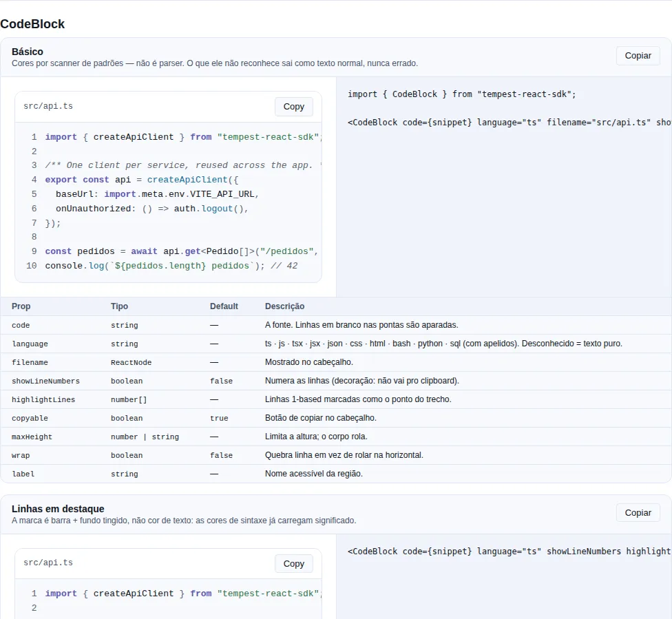Select the 'language' prop name cell
672x619 pixels.
coord(30,344)
